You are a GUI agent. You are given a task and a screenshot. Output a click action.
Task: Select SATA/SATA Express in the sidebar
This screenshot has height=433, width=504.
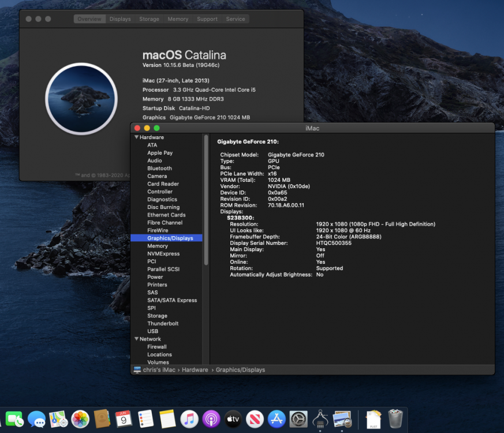tap(172, 300)
